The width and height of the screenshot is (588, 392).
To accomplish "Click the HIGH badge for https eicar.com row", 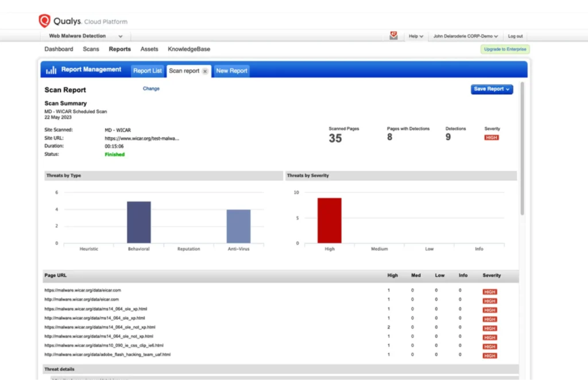I will (x=489, y=292).
